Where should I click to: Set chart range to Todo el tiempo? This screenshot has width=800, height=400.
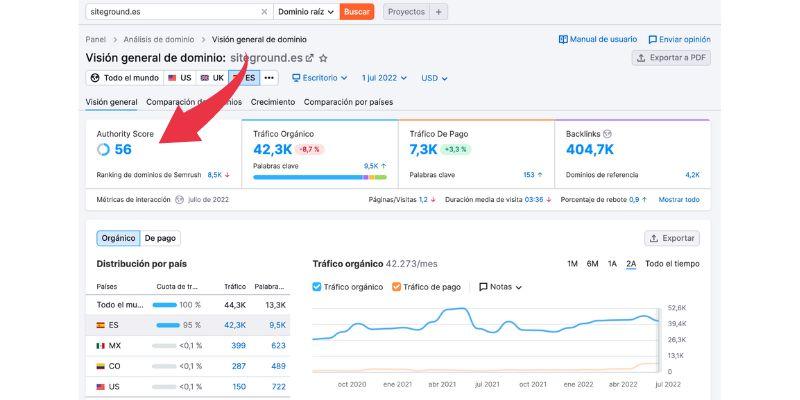[x=672, y=264]
